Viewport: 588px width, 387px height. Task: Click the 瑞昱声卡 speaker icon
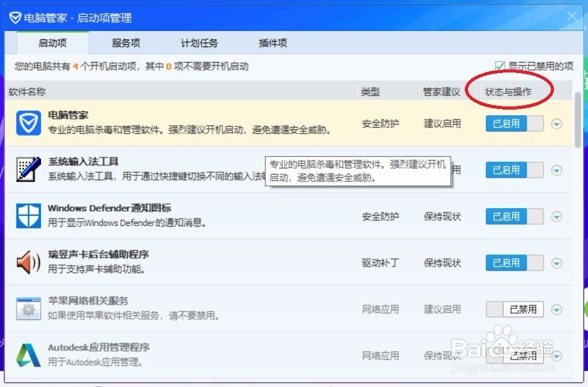[28, 263]
